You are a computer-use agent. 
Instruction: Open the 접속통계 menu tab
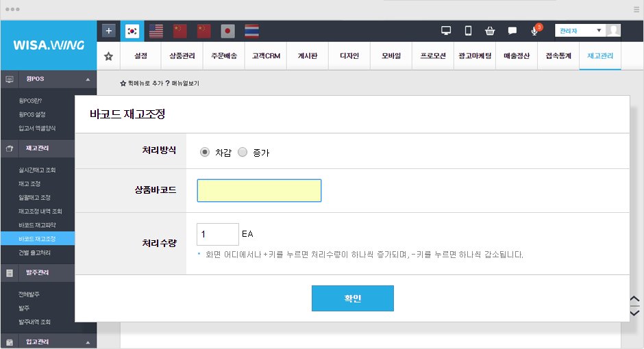pyautogui.click(x=558, y=56)
